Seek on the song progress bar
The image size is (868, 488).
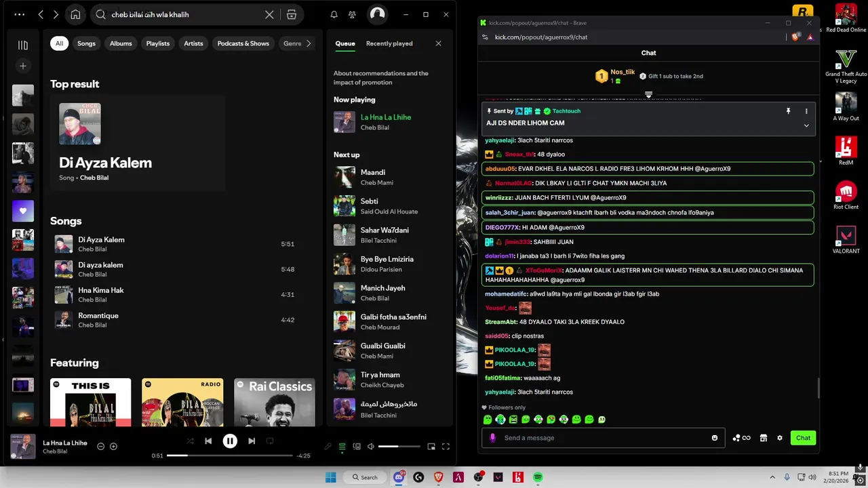tap(231, 455)
